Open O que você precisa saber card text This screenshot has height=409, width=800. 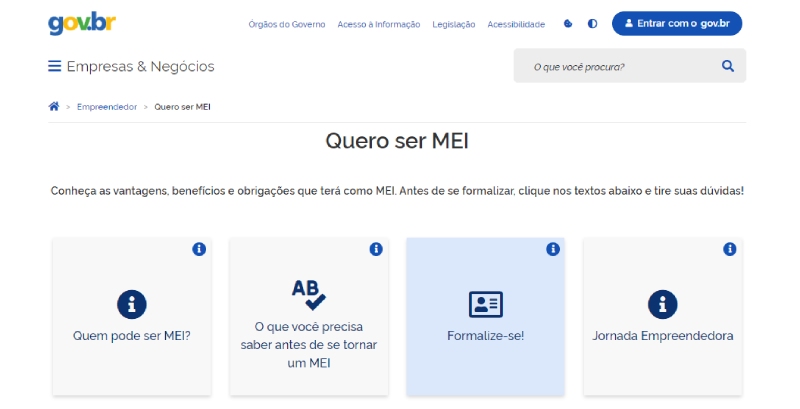(309, 345)
